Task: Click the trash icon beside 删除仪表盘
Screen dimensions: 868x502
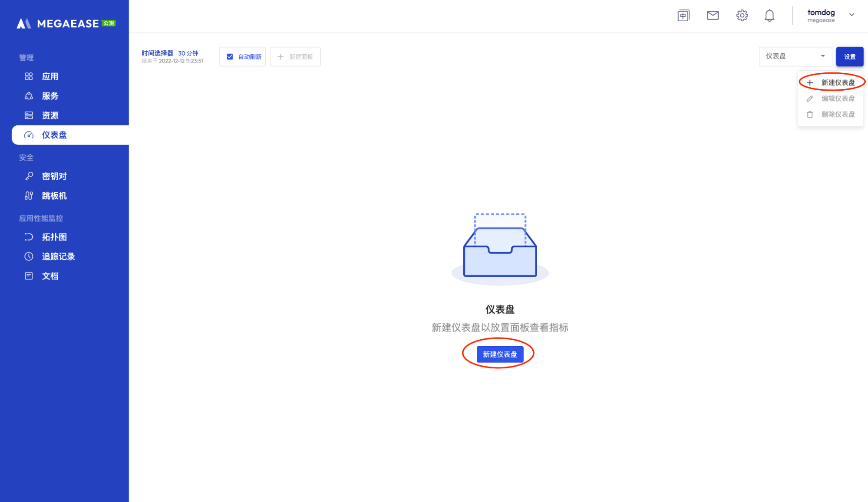Action: [810, 115]
